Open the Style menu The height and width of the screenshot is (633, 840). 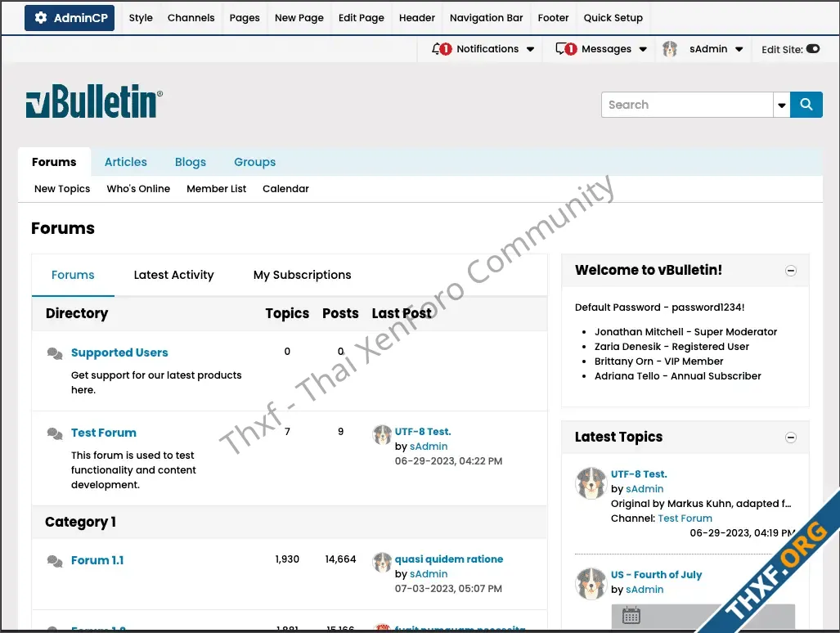141,18
